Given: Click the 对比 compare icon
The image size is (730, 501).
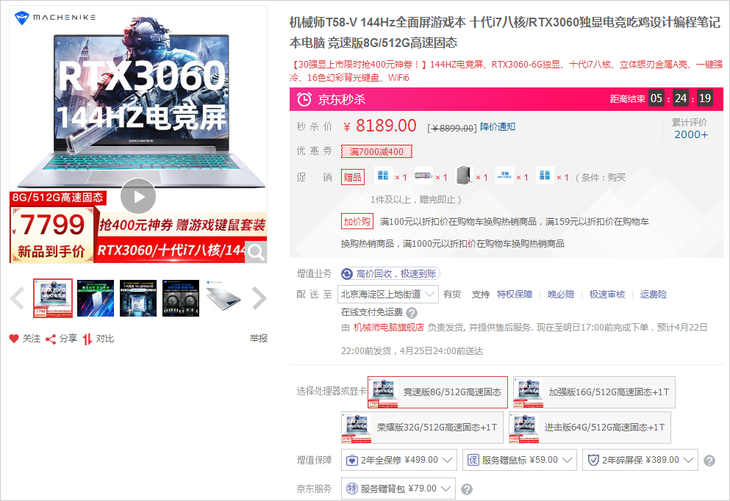Looking at the screenshot, I should 88,338.
